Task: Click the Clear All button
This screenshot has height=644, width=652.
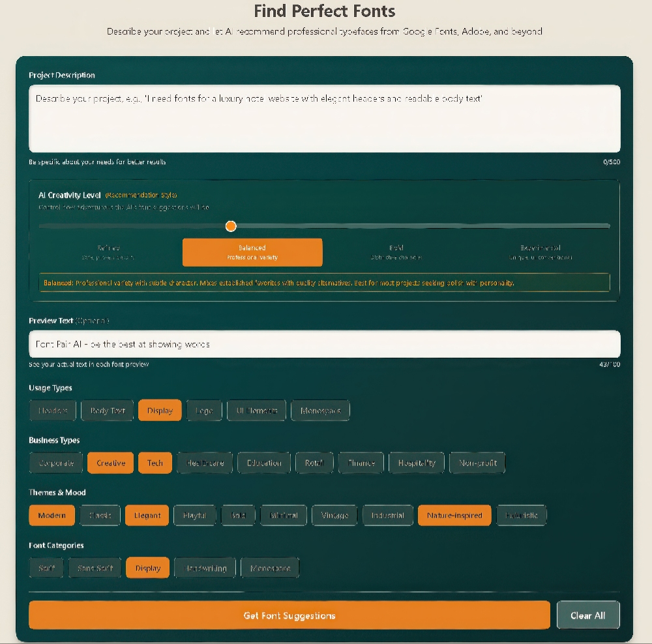Action: click(588, 615)
